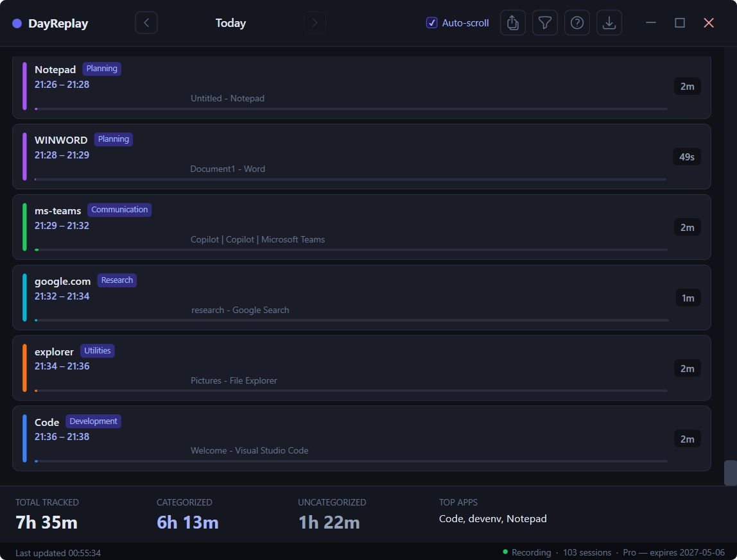Click the 21:32 – 21:34 time range
737x560 pixels.
click(62, 296)
